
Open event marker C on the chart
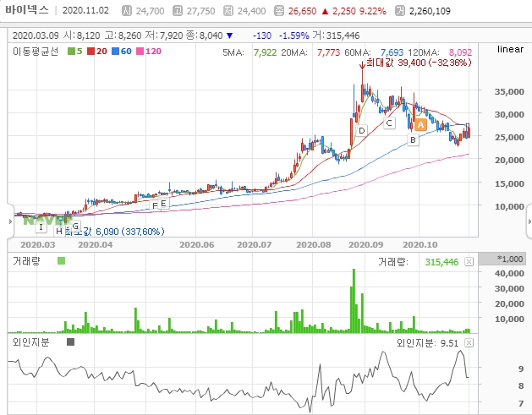click(x=389, y=123)
